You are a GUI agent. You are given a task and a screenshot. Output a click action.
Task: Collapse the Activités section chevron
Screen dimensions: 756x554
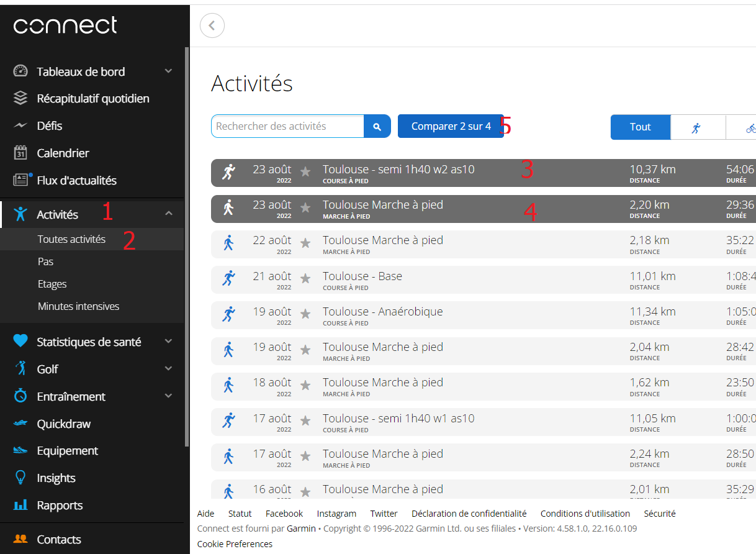point(168,214)
